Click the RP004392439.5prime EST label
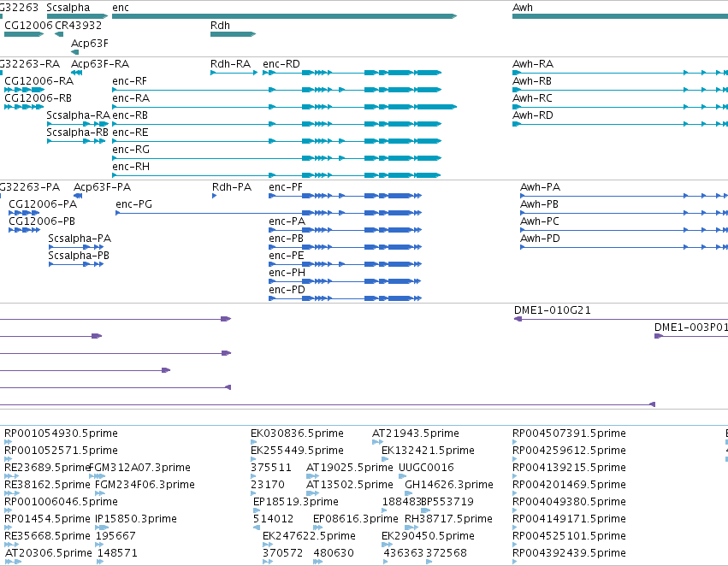728x566 pixels. coord(569,553)
